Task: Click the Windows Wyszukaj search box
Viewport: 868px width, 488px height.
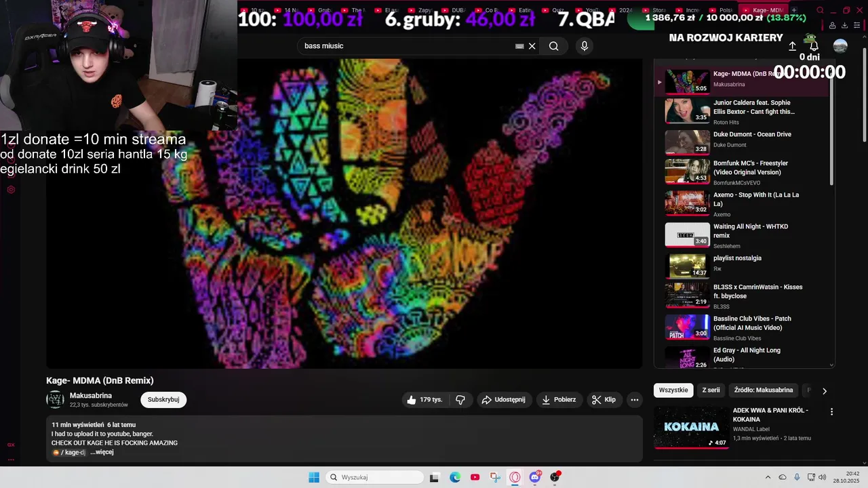Action: coord(374,477)
